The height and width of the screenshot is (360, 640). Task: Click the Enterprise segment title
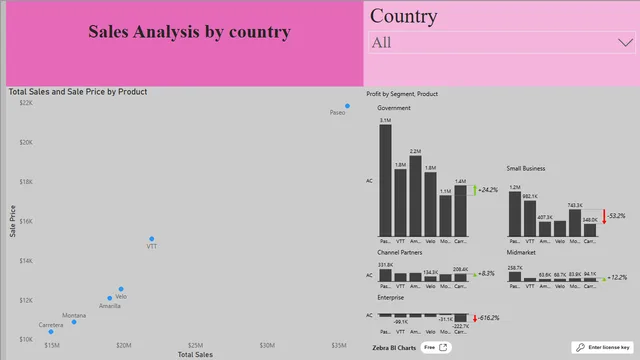(x=391, y=298)
